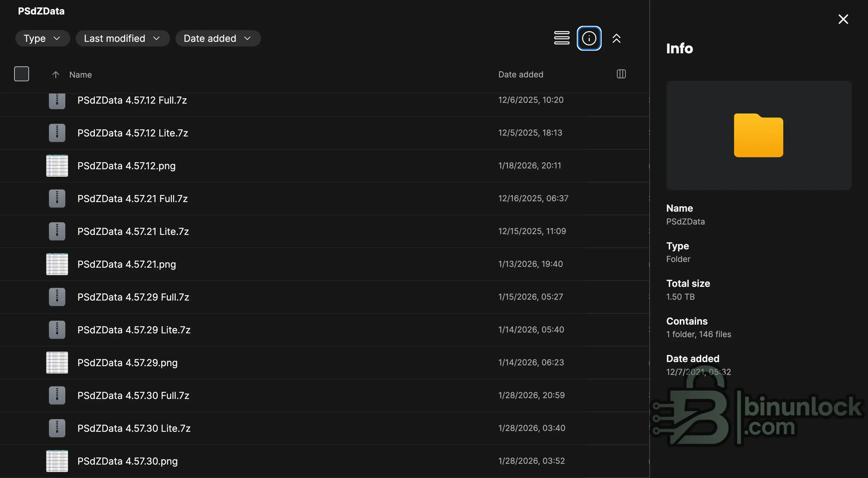868x478 pixels.
Task: Click the Name column header
Action: pos(81,74)
